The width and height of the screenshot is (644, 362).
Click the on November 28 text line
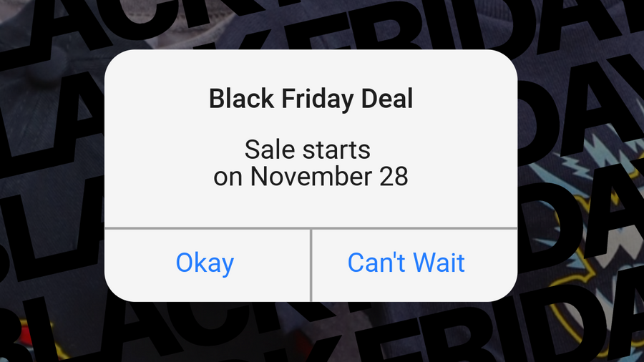coord(311,177)
